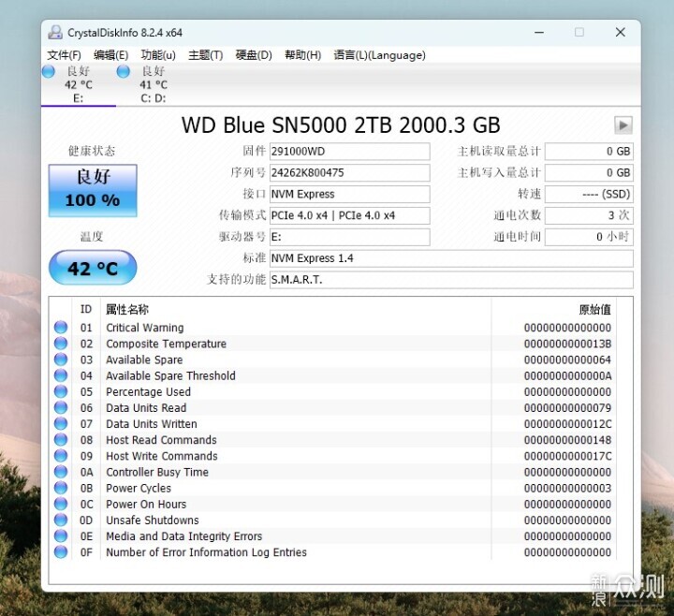Click the status orb for Host Write Commands

[61, 456]
